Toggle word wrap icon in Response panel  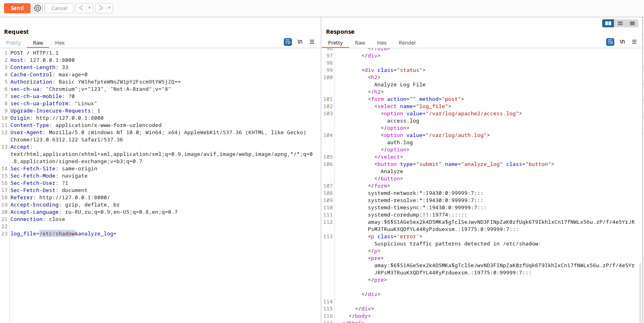[610, 42]
